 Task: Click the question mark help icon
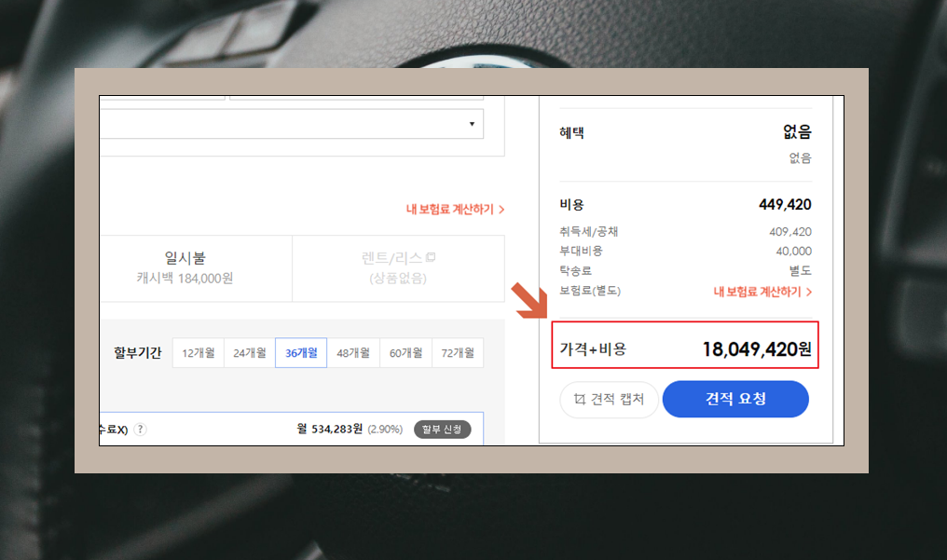coord(140,429)
